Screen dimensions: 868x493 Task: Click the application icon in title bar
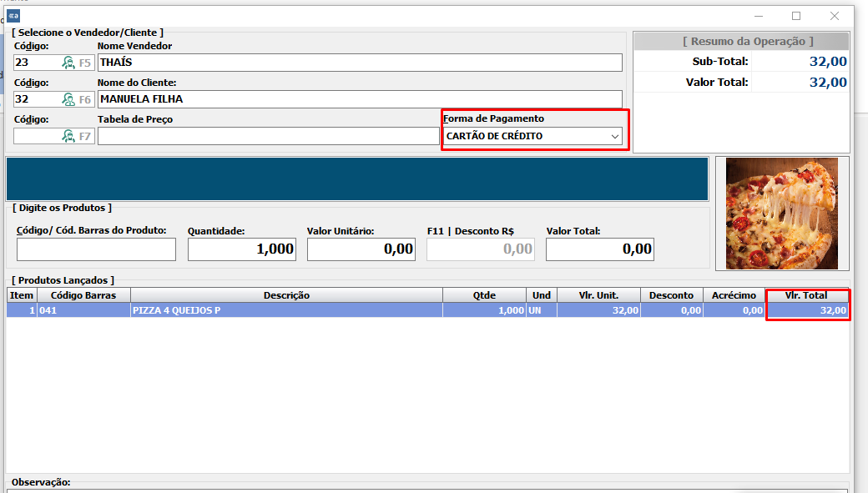[x=13, y=15]
